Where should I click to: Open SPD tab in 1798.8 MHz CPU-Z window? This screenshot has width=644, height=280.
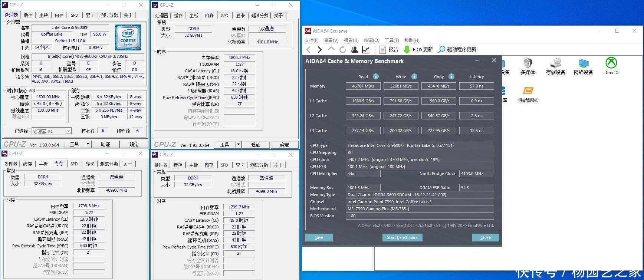[74, 164]
